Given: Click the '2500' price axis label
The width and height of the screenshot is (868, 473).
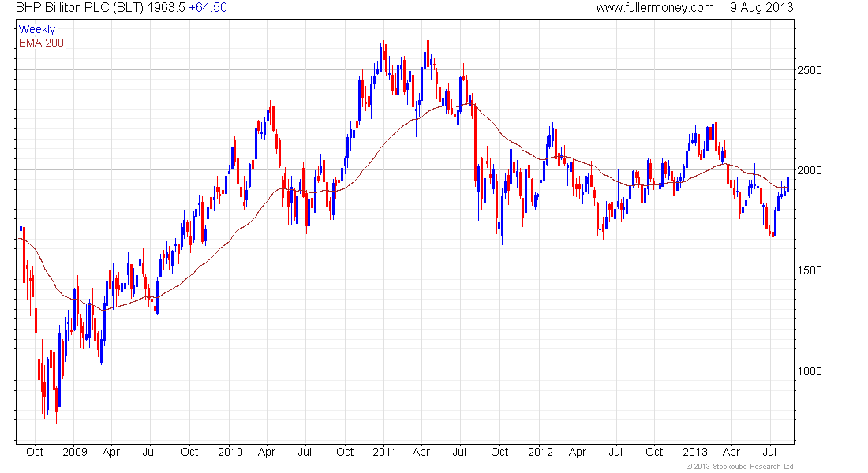Looking at the screenshot, I should coord(810,70).
